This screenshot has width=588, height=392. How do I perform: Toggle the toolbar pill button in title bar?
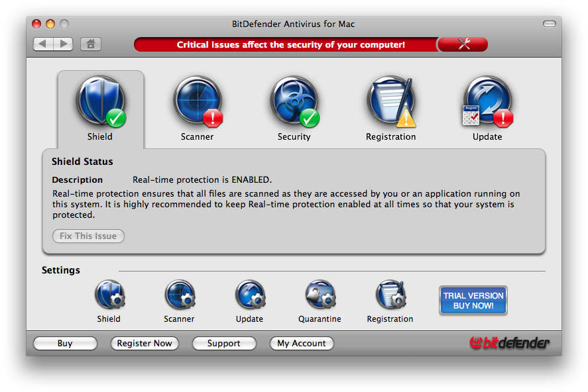(x=550, y=24)
